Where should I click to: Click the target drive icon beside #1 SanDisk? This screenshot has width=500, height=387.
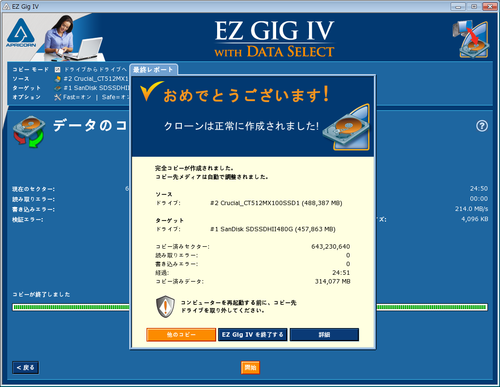coord(58,88)
